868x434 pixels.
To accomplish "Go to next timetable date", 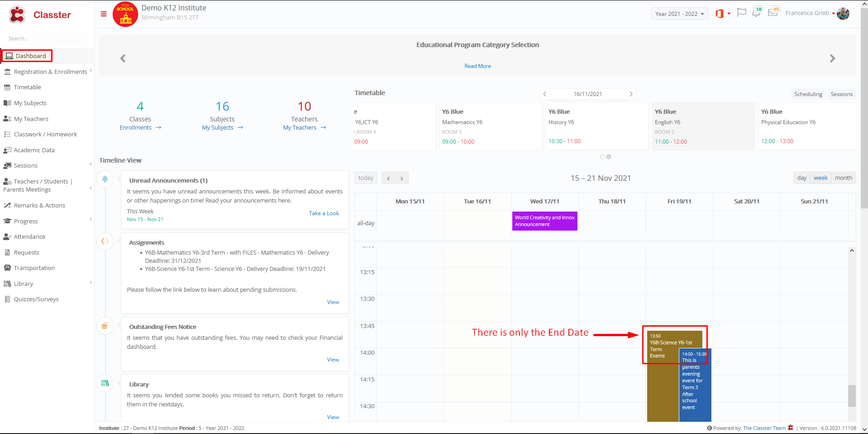I will click(x=631, y=94).
